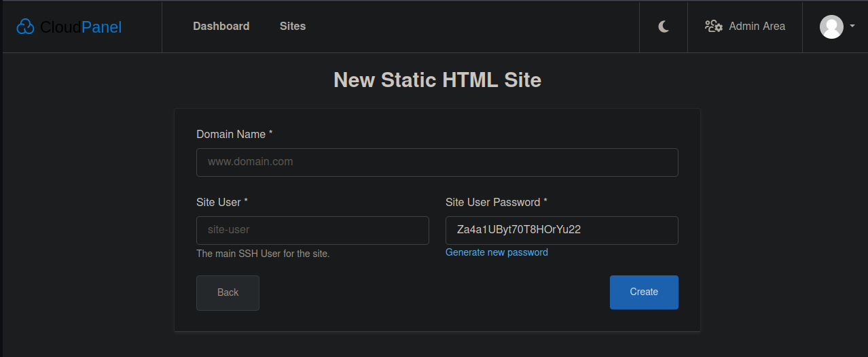Click the Site User label
Image resolution: width=868 pixels, height=357 pixels.
click(x=222, y=203)
